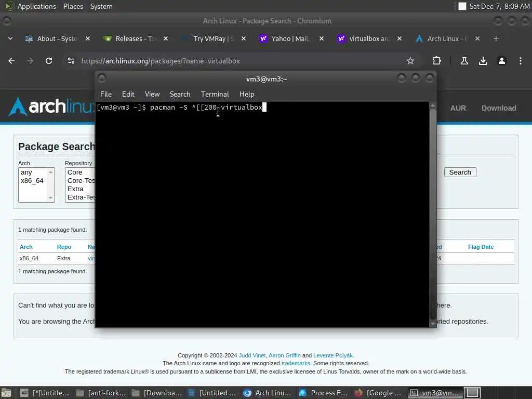
Task: Open site information icon in address bar
Action: point(71,61)
